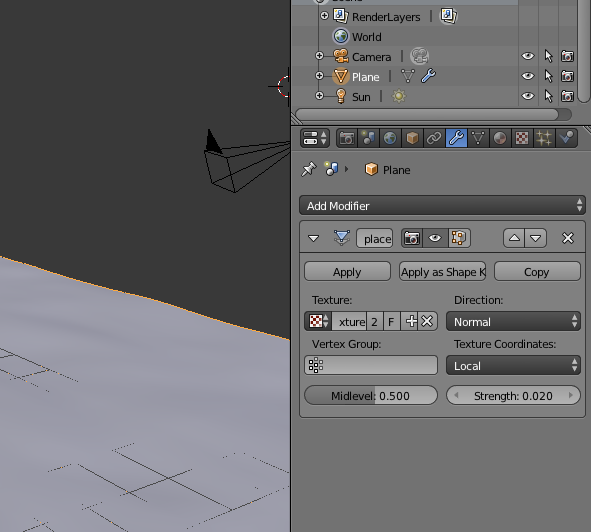Image resolution: width=591 pixels, height=532 pixels.
Task: Open the Physics properties tab
Action: coord(566,138)
